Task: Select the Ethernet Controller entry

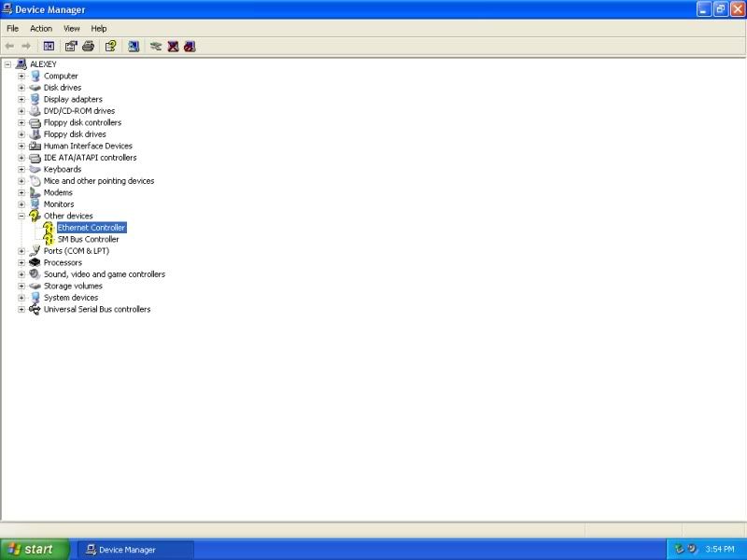Action: (92, 228)
